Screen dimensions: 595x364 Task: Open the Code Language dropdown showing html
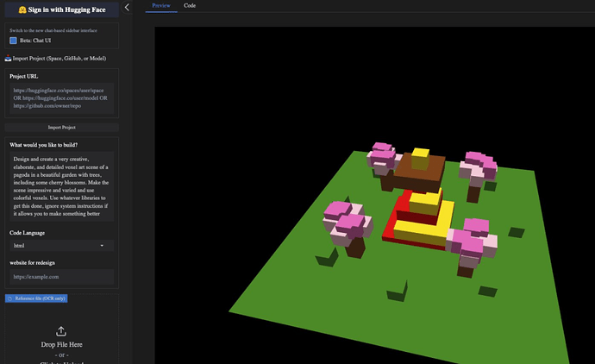tap(60, 246)
